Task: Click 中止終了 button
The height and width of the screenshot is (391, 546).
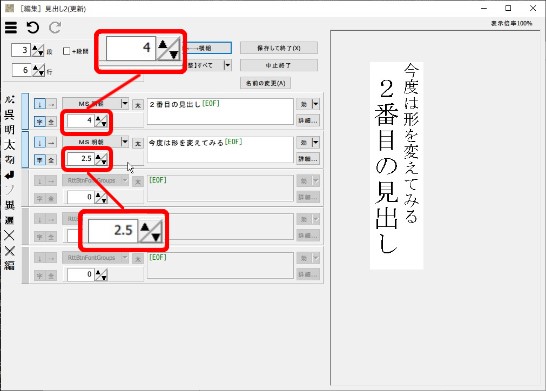Action: (x=279, y=65)
